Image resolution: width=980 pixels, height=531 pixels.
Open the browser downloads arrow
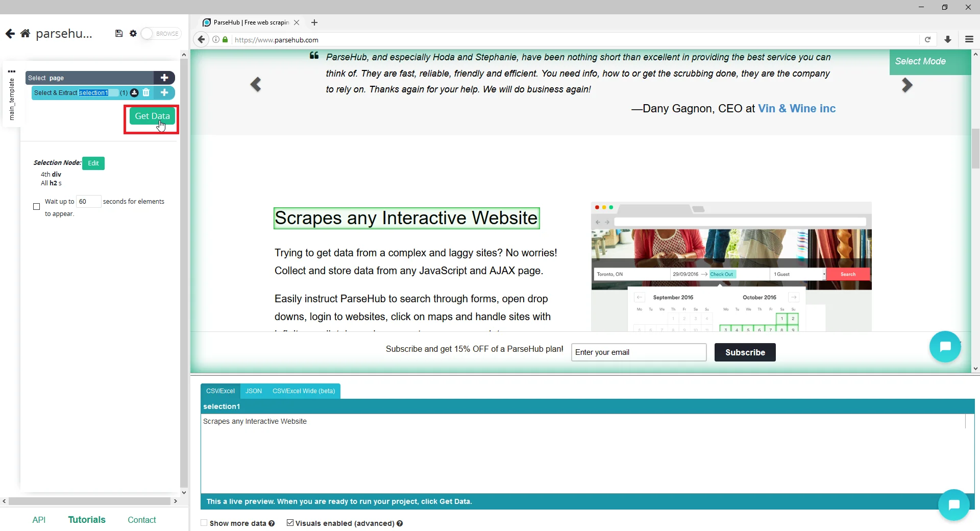[x=948, y=39]
